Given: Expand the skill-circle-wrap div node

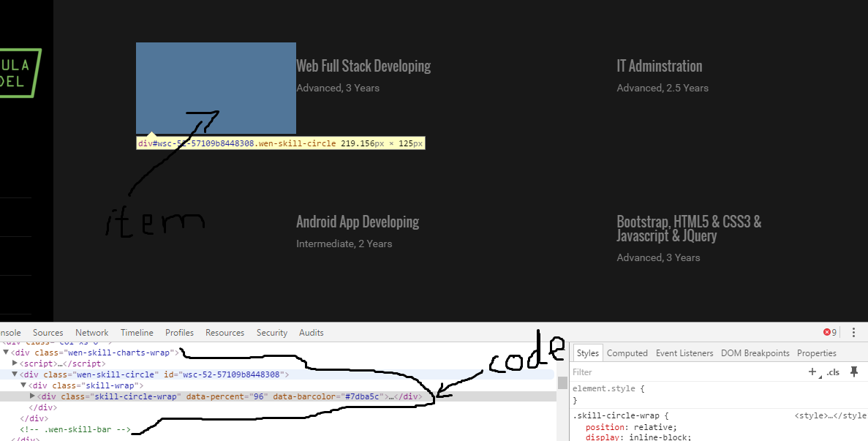Looking at the screenshot, I should 33,396.
